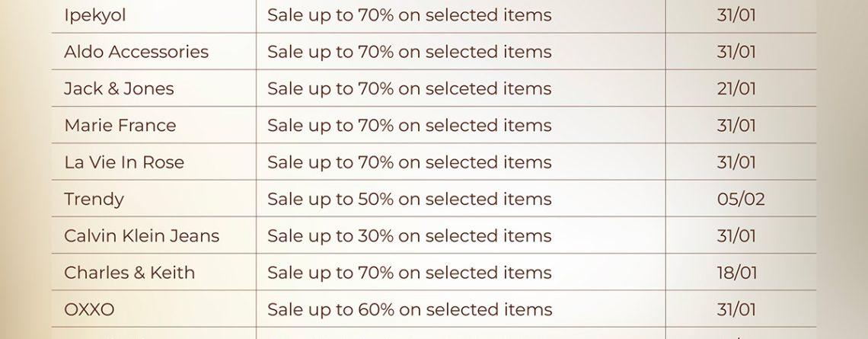868x339 pixels.
Task: Click the end date in the Ipekyol row
Action: point(736,15)
